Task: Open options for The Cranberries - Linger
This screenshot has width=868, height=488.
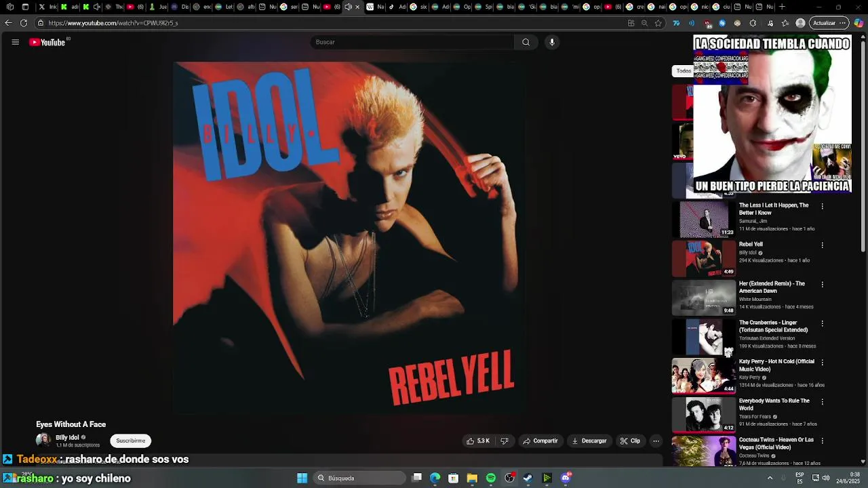Action: click(823, 323)
